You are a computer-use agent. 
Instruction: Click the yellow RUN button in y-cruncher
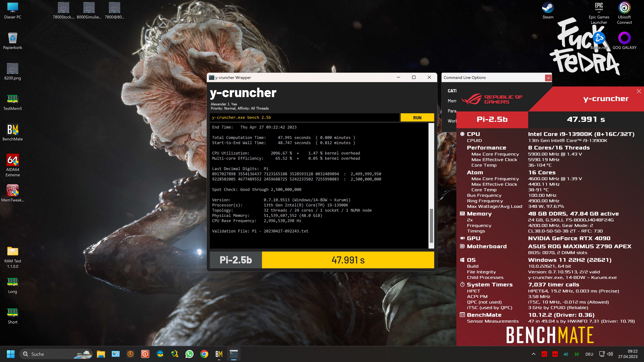tap(417, 118)
